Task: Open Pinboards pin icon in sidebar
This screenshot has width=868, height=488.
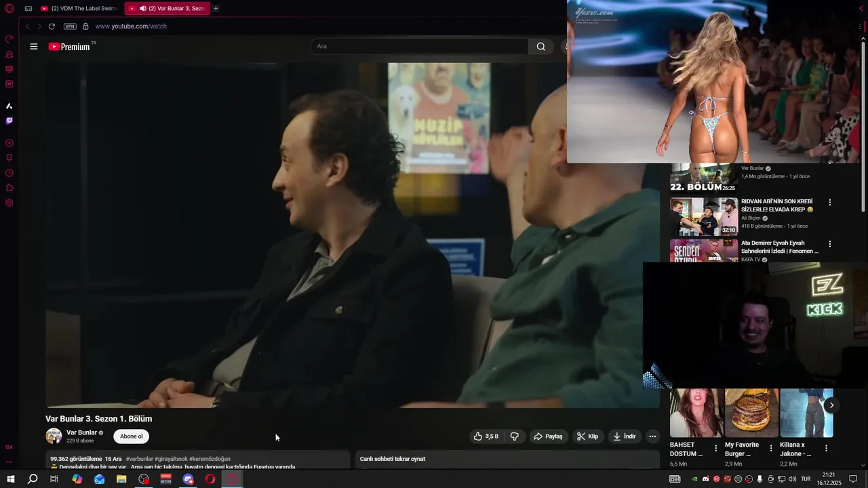Action: pyautogui.click(x=9, y=158)
